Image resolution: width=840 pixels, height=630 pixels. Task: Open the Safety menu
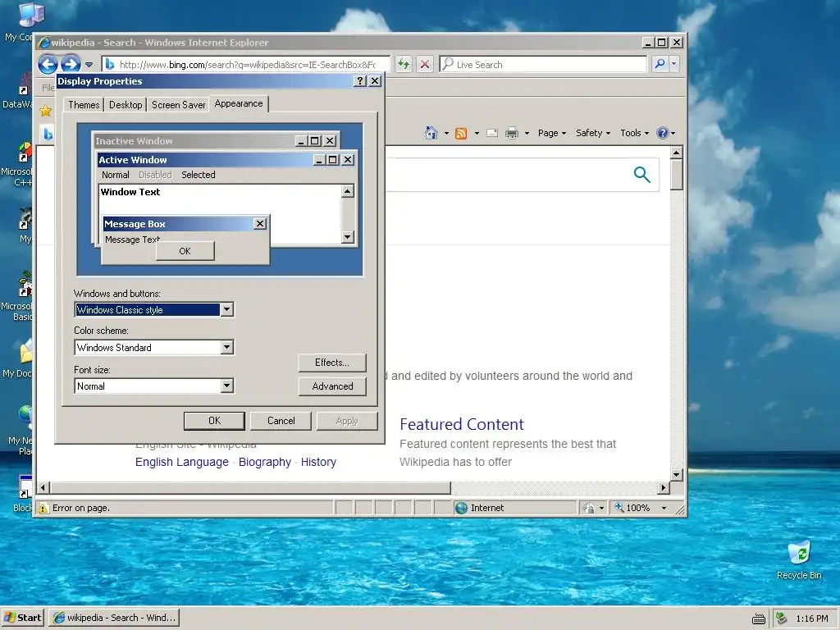click(593, 133)
